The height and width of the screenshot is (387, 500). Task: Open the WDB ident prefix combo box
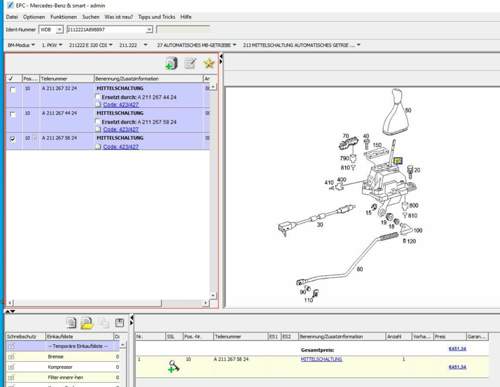click(51, 30)
